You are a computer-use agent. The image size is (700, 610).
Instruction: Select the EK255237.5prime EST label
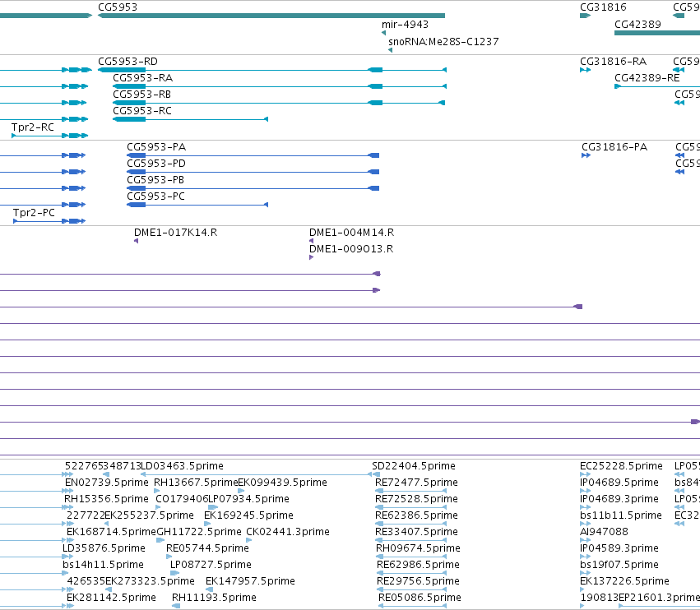(149, 515)
